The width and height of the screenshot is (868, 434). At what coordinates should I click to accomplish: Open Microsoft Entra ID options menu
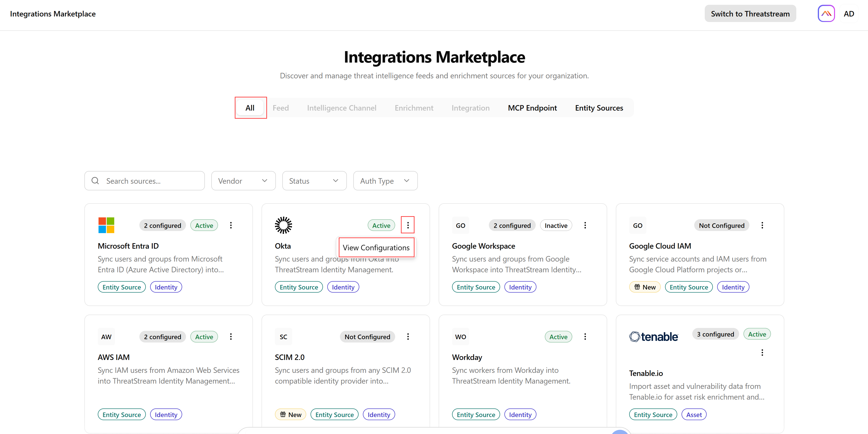click(x=231, y=225)
